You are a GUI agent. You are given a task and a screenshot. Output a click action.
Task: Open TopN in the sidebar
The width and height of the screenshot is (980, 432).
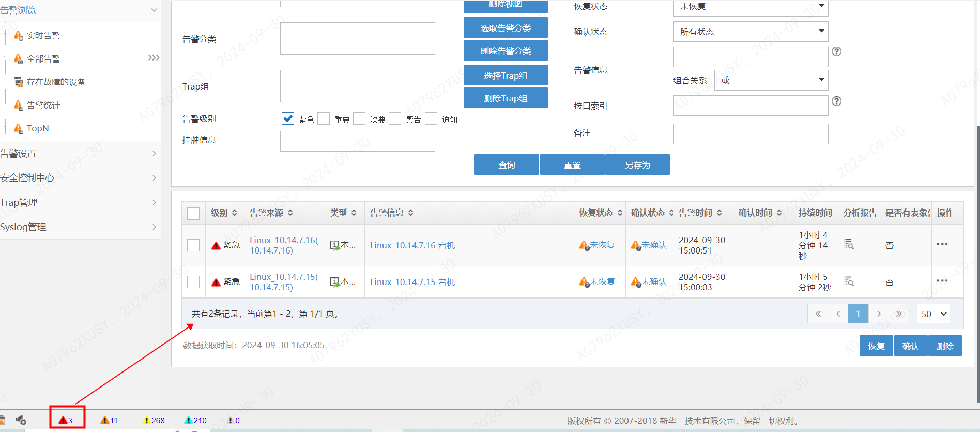[x=38, y=128]
